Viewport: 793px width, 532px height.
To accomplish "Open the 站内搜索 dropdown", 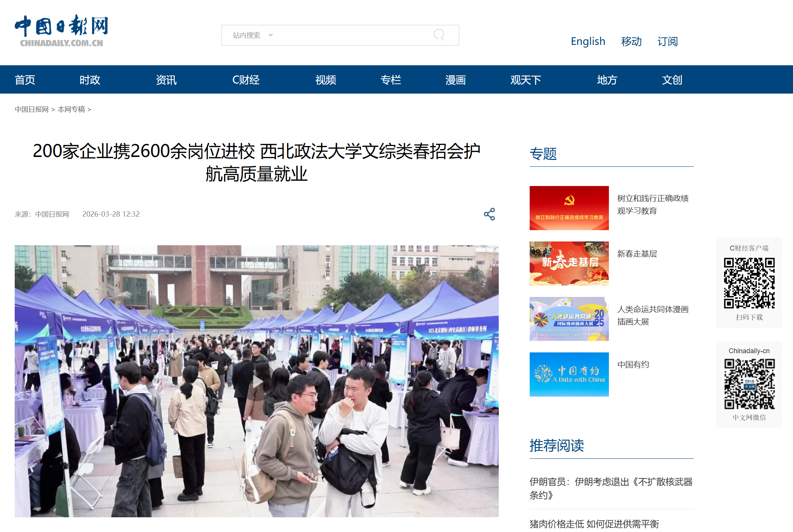I will pyautogui.click(x=253, y=35).
